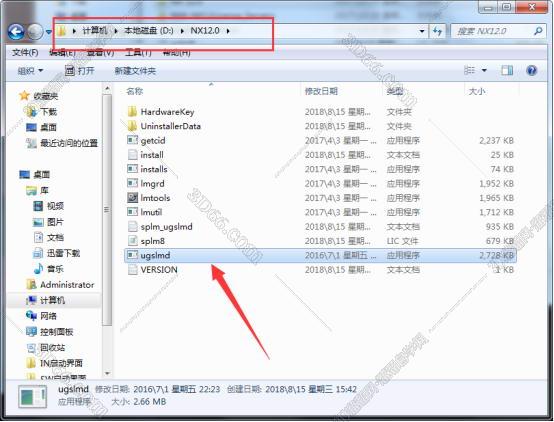Select the VERSION text document
Image resolution: width=554 pixels, height=422 pixels.
click(320, 270)
